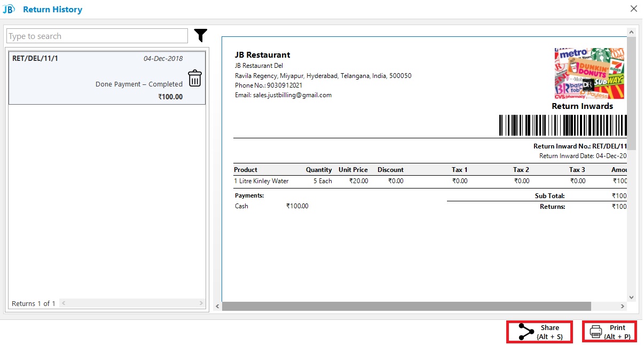The image size is (644, 345).
Task: Focus the 'Type to search' field
Action: pyautogui.click(x=97, y=36)
